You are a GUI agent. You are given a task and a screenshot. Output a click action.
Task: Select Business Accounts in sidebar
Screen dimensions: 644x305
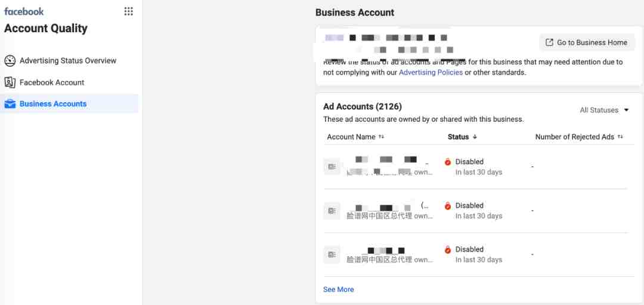(x=53, y=104)
